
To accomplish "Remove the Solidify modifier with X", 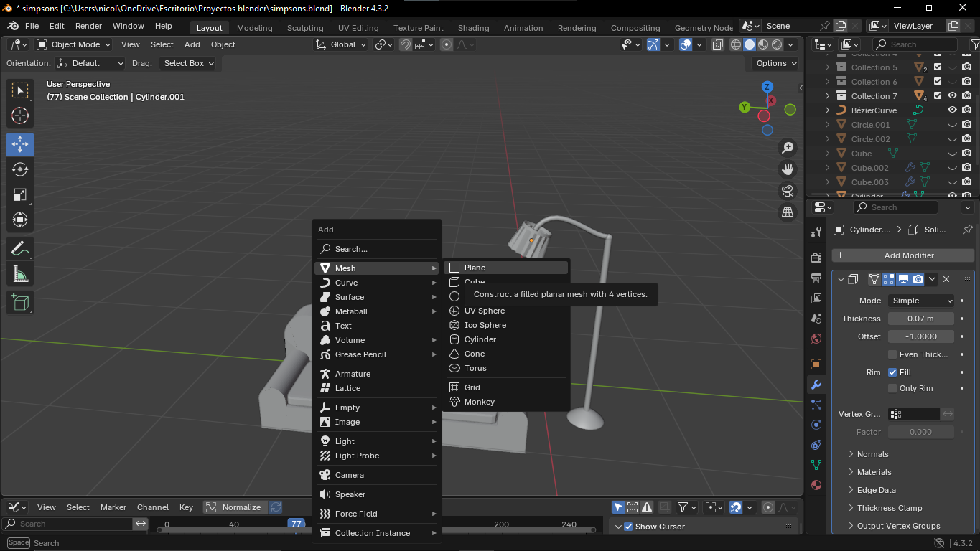I will point(946,279).
